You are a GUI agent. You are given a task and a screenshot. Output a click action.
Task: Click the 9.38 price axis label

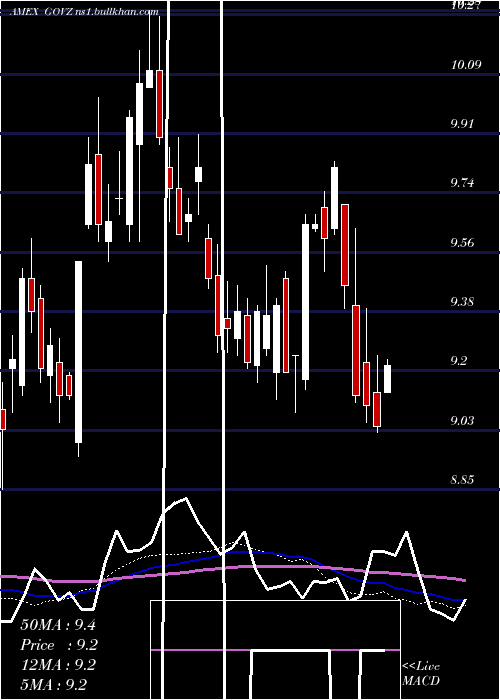(x=462, y=301)
